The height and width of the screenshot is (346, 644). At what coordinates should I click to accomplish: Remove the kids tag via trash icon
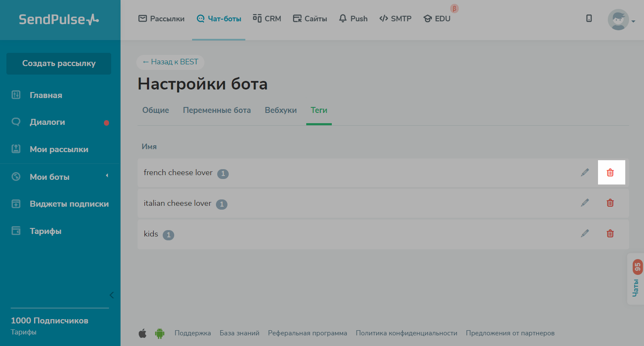click(x=610, y=234)
